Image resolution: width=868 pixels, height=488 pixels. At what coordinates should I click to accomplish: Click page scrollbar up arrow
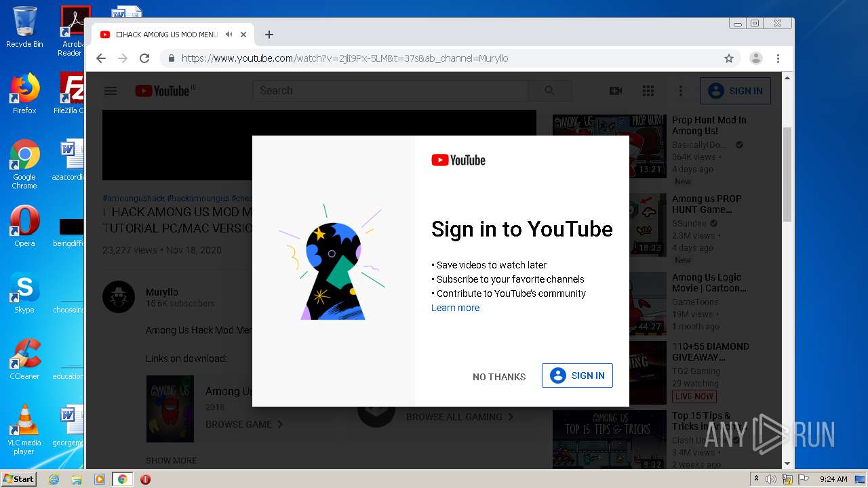point(787,78)
